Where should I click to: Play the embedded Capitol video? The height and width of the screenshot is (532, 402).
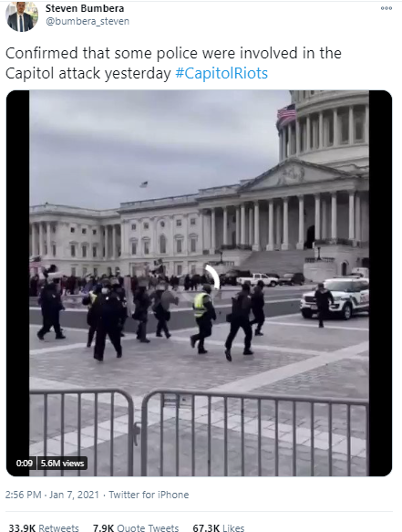[199, 283]
